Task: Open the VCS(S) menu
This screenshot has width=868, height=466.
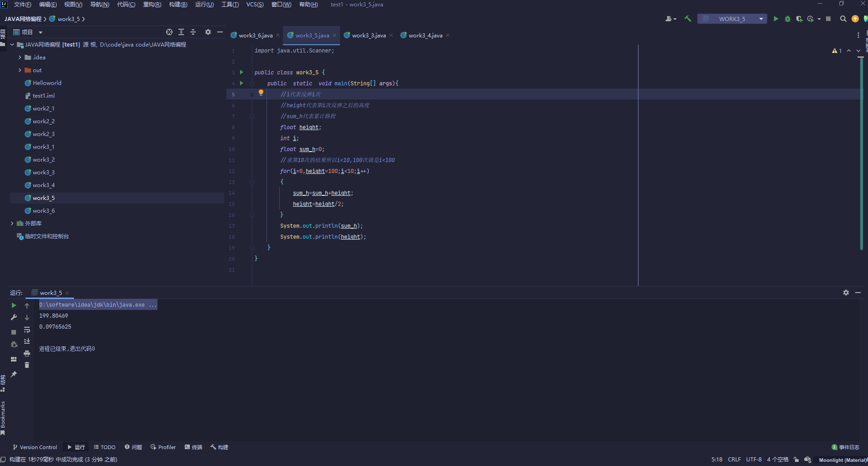Action: pos(255,5)
